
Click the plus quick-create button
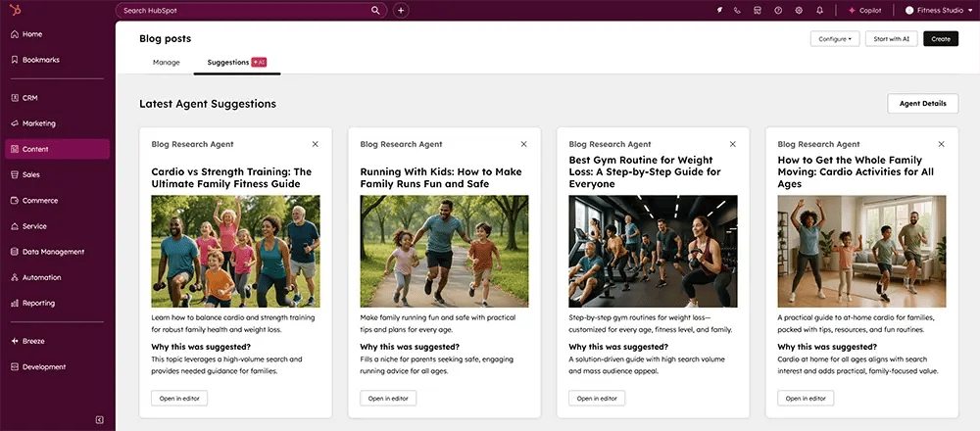click(401, 10)
